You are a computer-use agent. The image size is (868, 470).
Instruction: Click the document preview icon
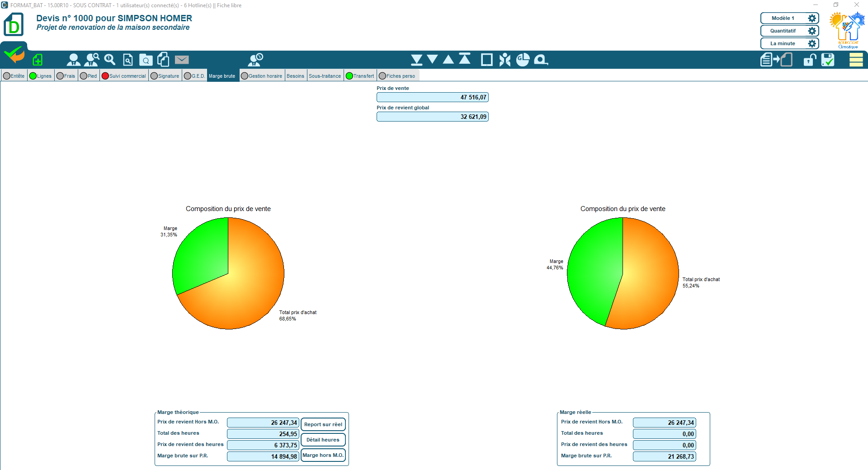tap(128, 60)
